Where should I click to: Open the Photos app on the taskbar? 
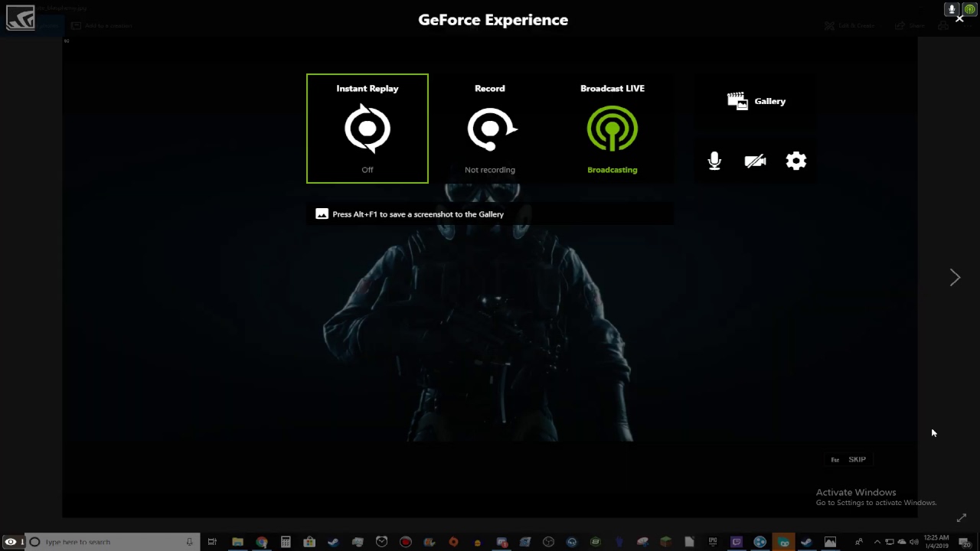(x=831, y=542)
